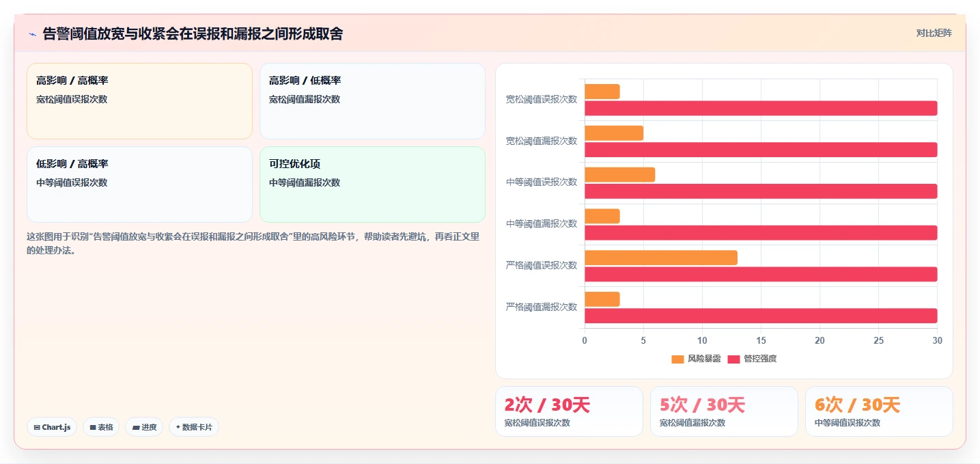Screen dimensions: 980x464
Task: Click the orange 风险暴露 bar for 严格阈值漏报次数
Action: [x=602, y=299]
